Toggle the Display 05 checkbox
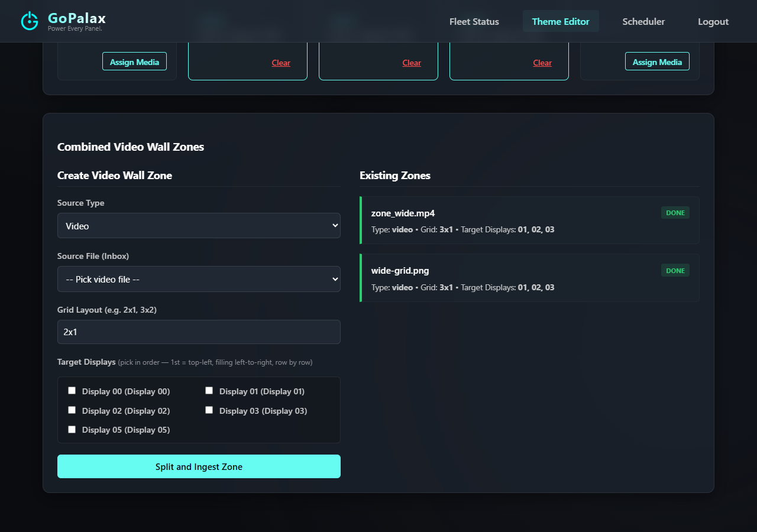The width and height of the screenshot is (757, 532). click(x=72, y=430)
